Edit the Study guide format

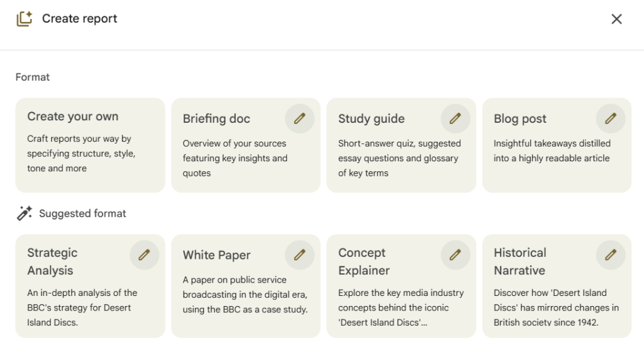pos(455,118)
